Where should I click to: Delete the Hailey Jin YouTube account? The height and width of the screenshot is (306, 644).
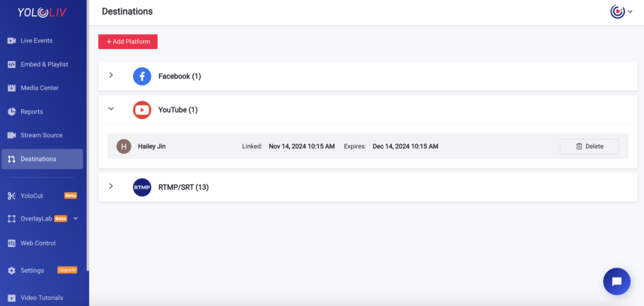(589, 146)
